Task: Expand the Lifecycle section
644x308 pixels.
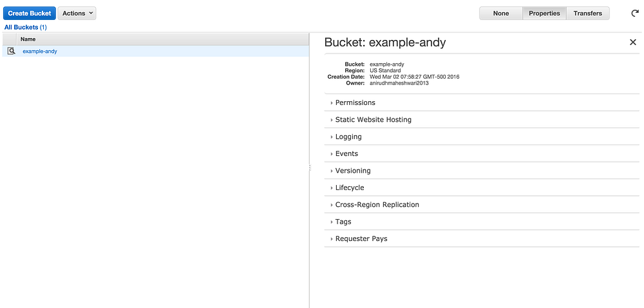Action: tap(482, 188)
